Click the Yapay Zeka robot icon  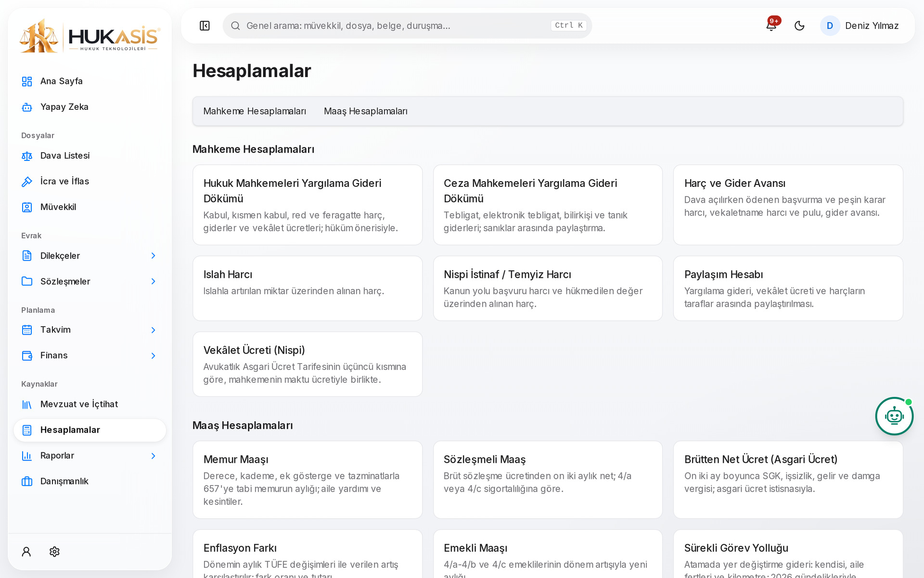(x=27, y=107)
